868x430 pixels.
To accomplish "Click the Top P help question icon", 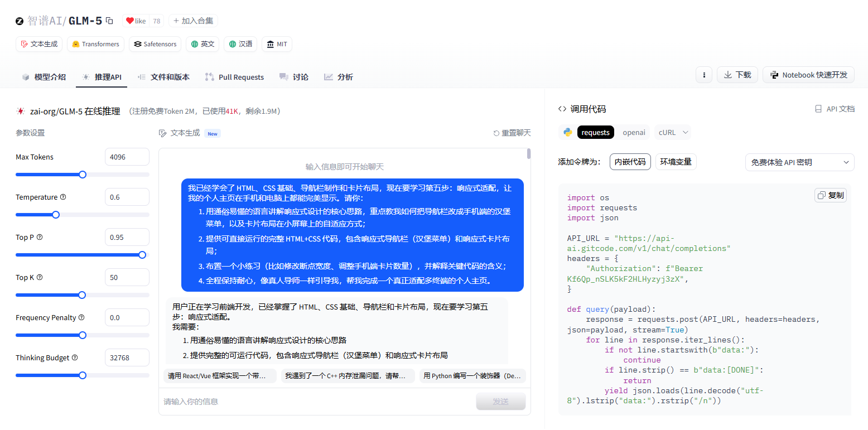I will coord(40,237).
